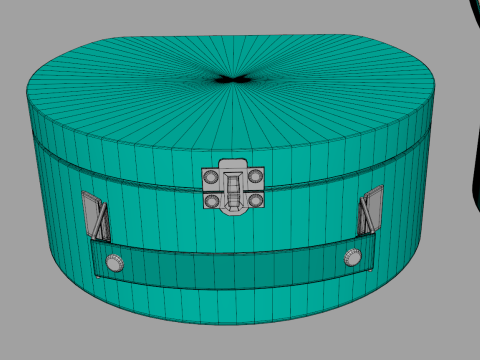Select the teal handle strap on the box

pyautogui.click(x=233, y=263)
